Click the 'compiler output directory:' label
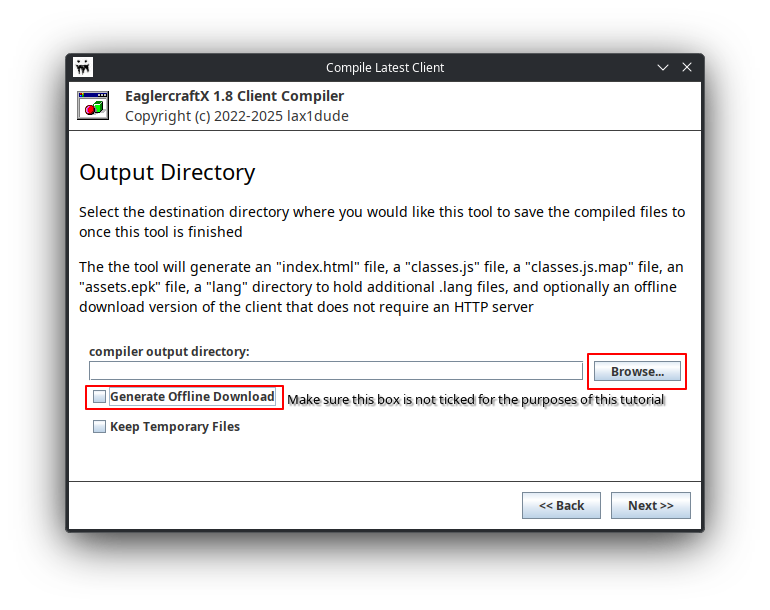 click(x=169, y=352)
